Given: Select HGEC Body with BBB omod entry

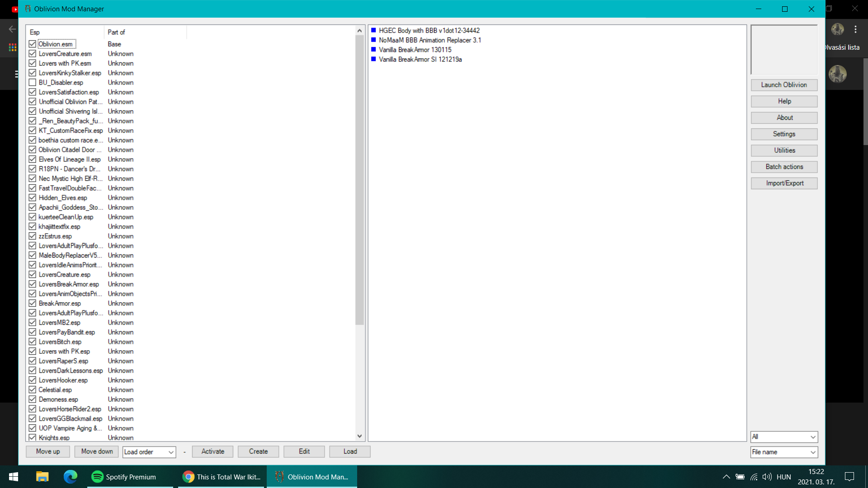Looking at the screenshot, I should tap(429, 31).
